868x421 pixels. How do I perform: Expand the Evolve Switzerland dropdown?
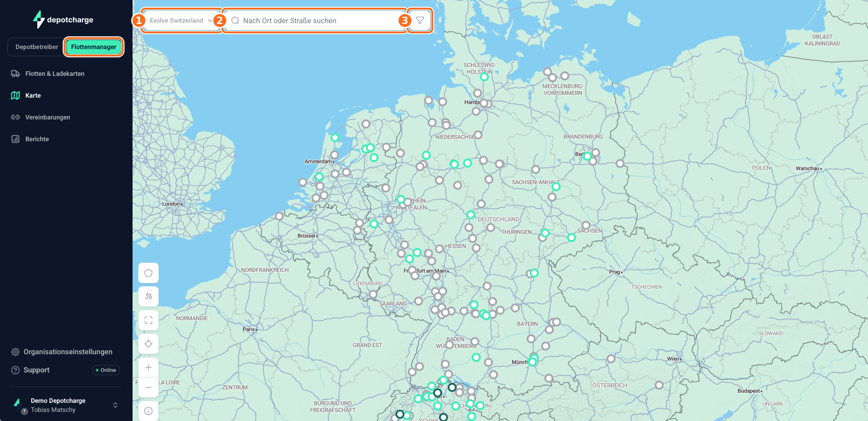pyautogui.click(x=182, y=20)
